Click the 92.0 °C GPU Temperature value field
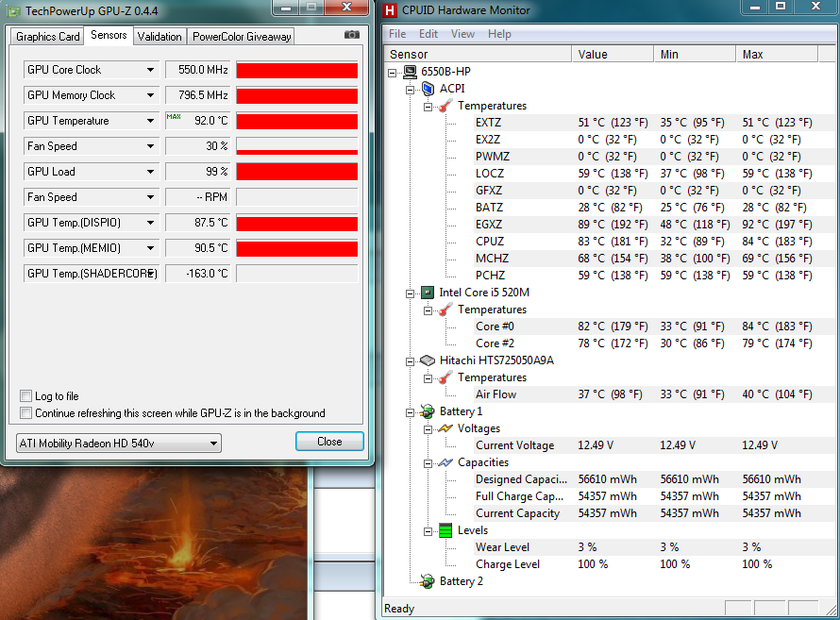Viewport: 840px width, 620px height. click(197, 121)
